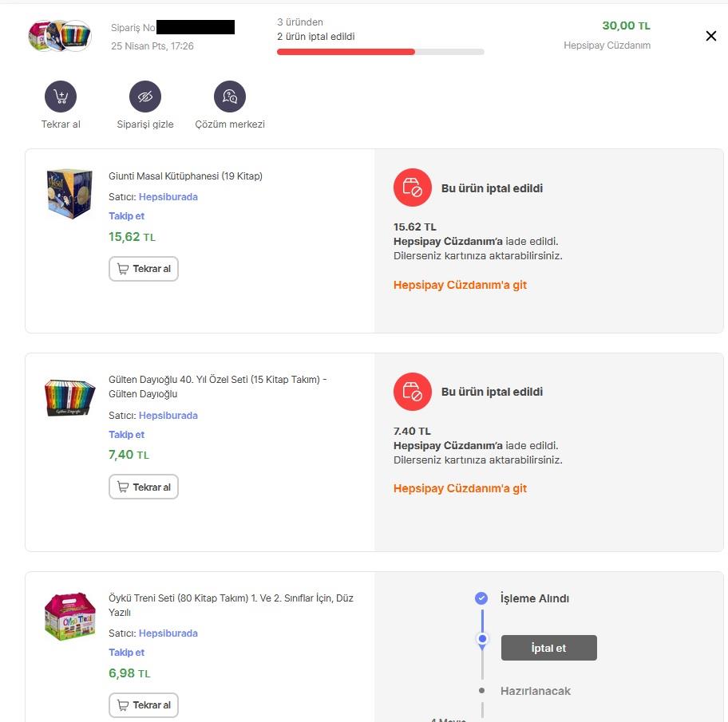Click the Tekrar al cart icon at top
This screenshot has height=722, width=728.
coord(61,97)
